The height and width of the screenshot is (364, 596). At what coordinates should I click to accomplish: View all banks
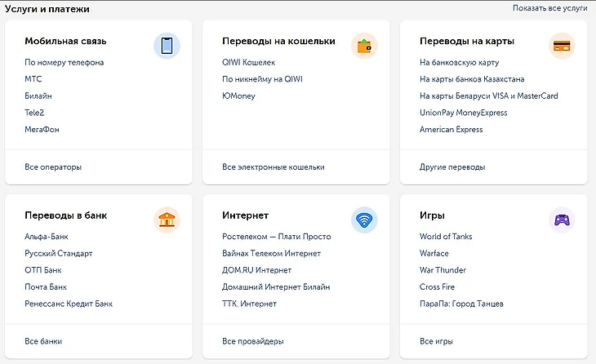tap(43, 341)
